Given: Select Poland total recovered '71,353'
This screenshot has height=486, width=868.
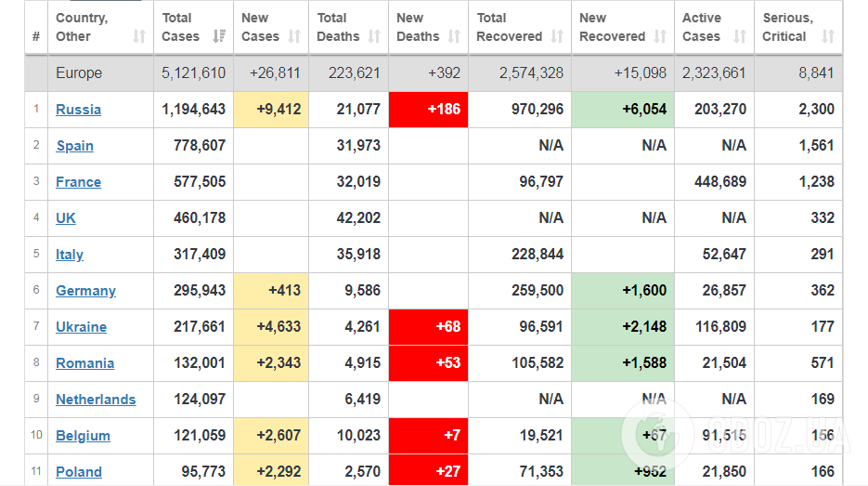Looking at the screenshot, I should click(x=541, y=472).
